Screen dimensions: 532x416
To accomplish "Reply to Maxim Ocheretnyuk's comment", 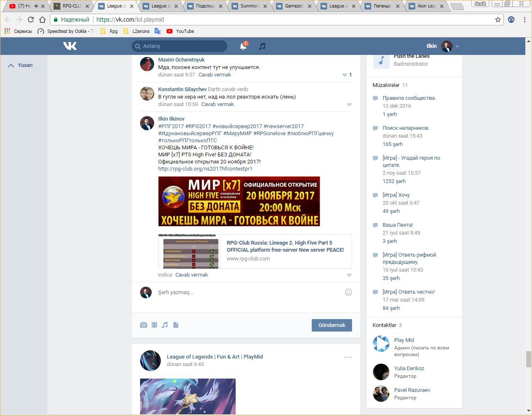I will 214,75.
